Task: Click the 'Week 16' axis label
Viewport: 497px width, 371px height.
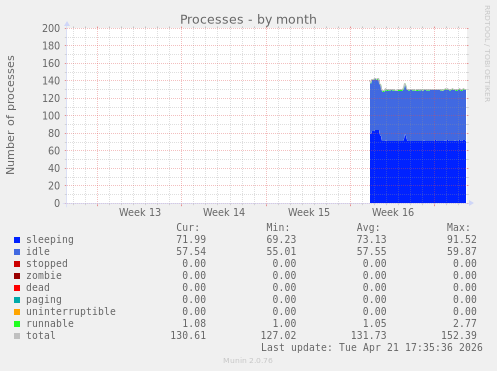Action: coord(393,212)
